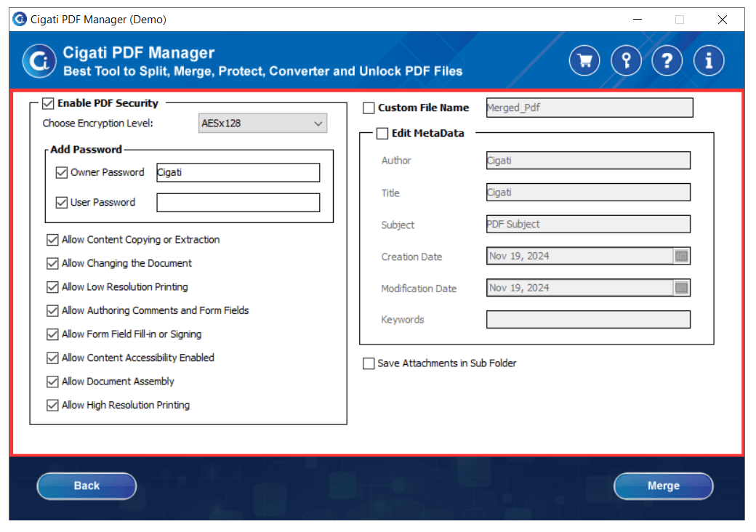Viewport: 756px width, 532px height.
Task: Open help with the question mark icon
Action: click(667, 61)
